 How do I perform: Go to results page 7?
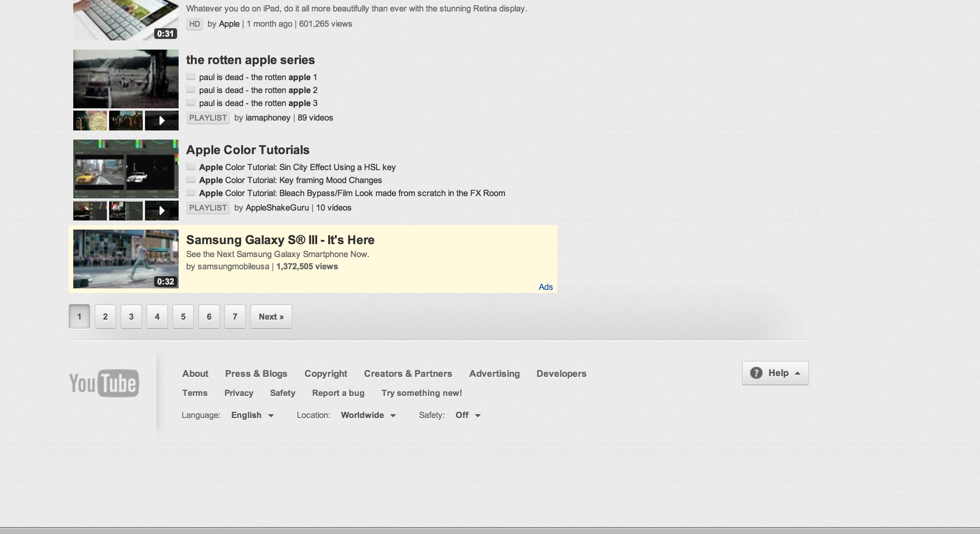click(235, 317)
